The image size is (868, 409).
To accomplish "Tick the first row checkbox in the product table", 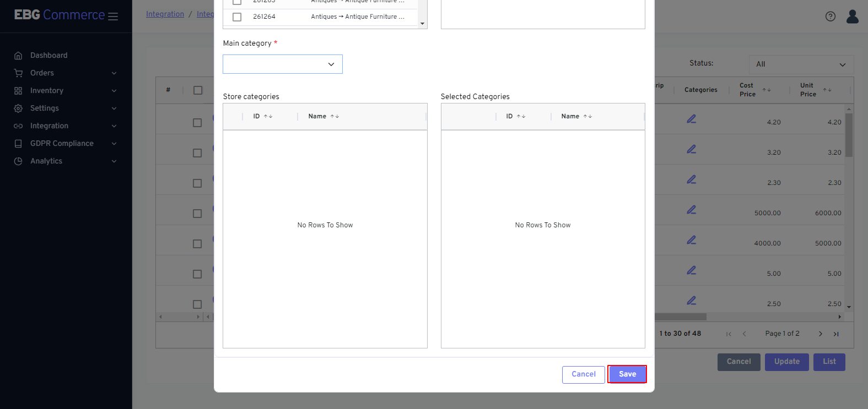I will click(197, 123).
